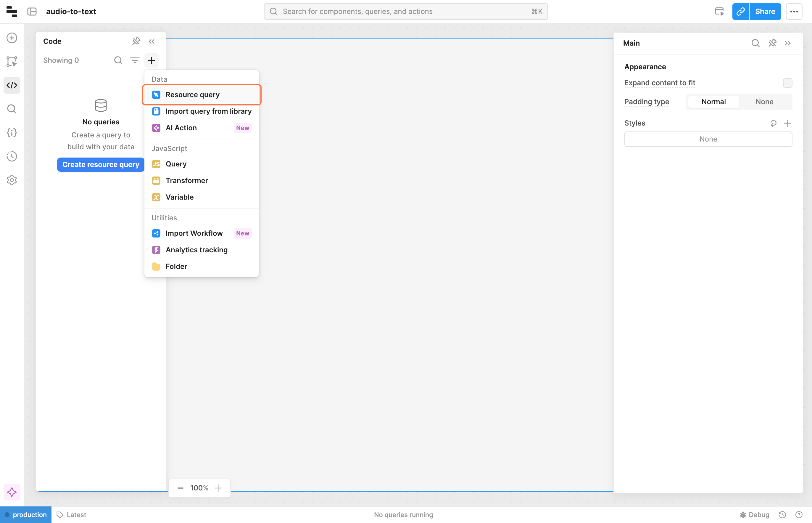Open the more options ellipsis menu

(x=794, y=12)
